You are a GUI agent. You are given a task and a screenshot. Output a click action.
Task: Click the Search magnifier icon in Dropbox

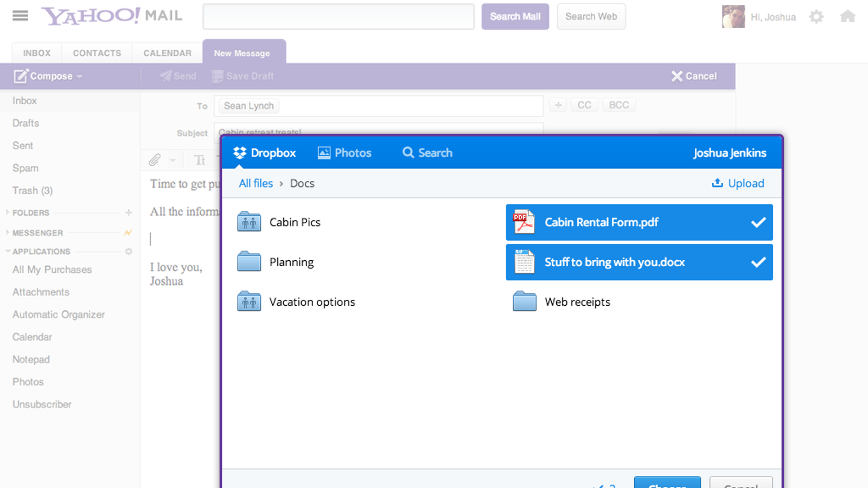pos(408,153)
